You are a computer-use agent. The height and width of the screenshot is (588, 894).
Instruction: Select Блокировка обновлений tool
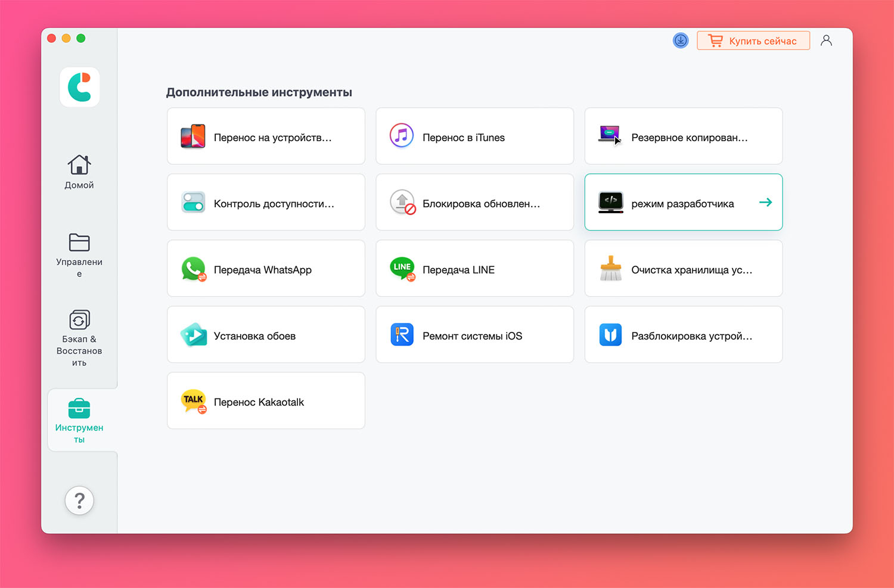pos(474,202)
